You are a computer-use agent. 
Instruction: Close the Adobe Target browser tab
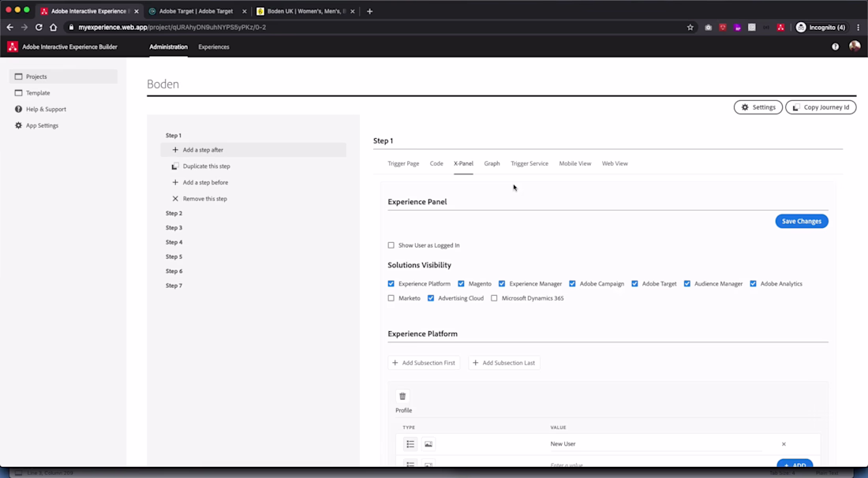[244, 11]
